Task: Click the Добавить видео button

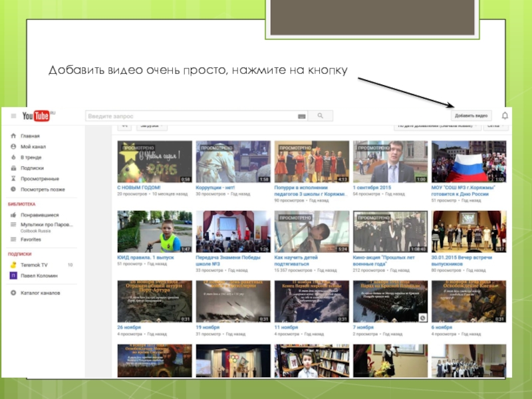Action: pos(471,116)
